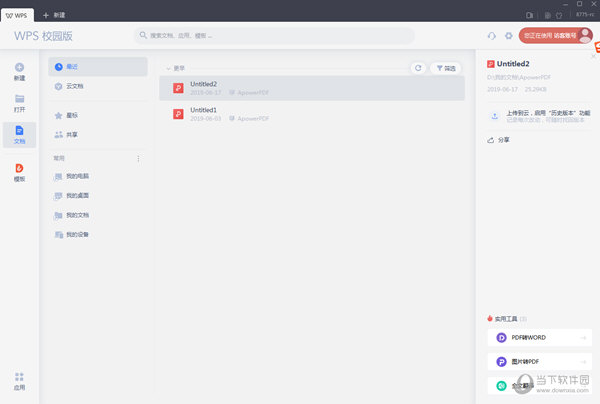Collapse the file group chevron above Untitled2
The image size is (600, 404).
[x=168, y=68]
